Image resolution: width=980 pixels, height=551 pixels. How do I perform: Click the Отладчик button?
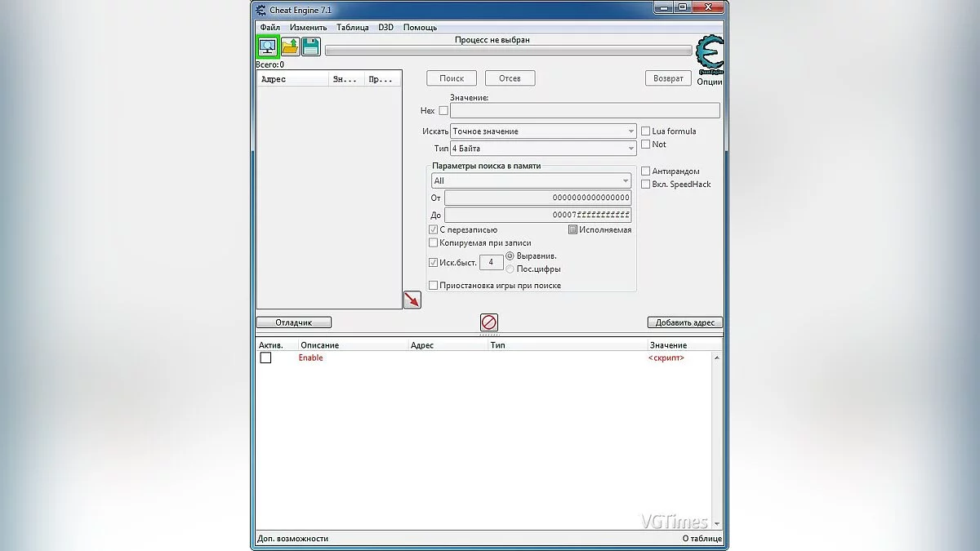[294, 322]
